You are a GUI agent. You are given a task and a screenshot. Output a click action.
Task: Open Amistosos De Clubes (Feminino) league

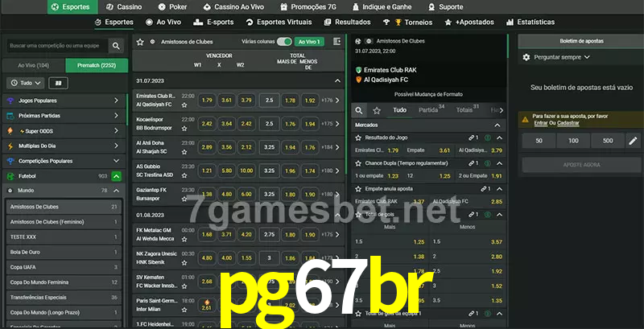[64, 222]
